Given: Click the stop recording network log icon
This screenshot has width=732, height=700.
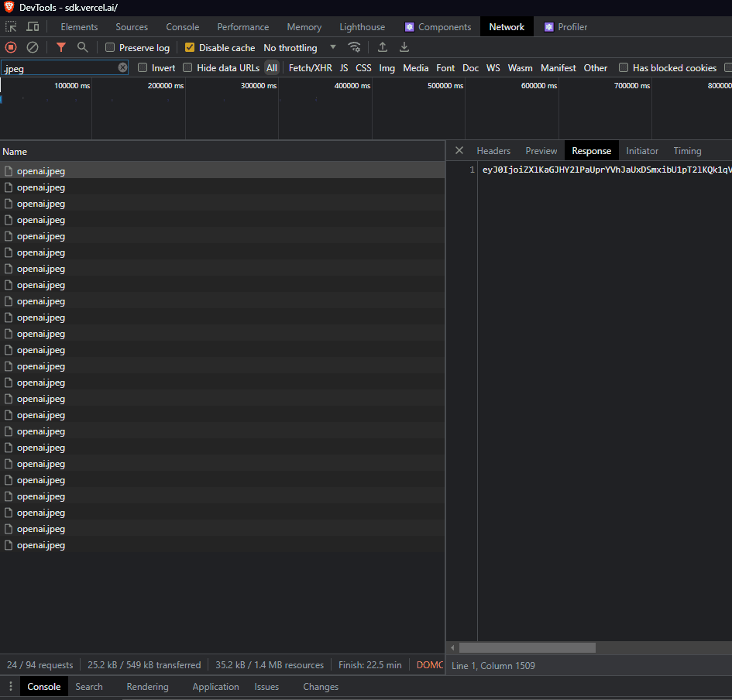Looking at the screenshot, I should (11, 47).
